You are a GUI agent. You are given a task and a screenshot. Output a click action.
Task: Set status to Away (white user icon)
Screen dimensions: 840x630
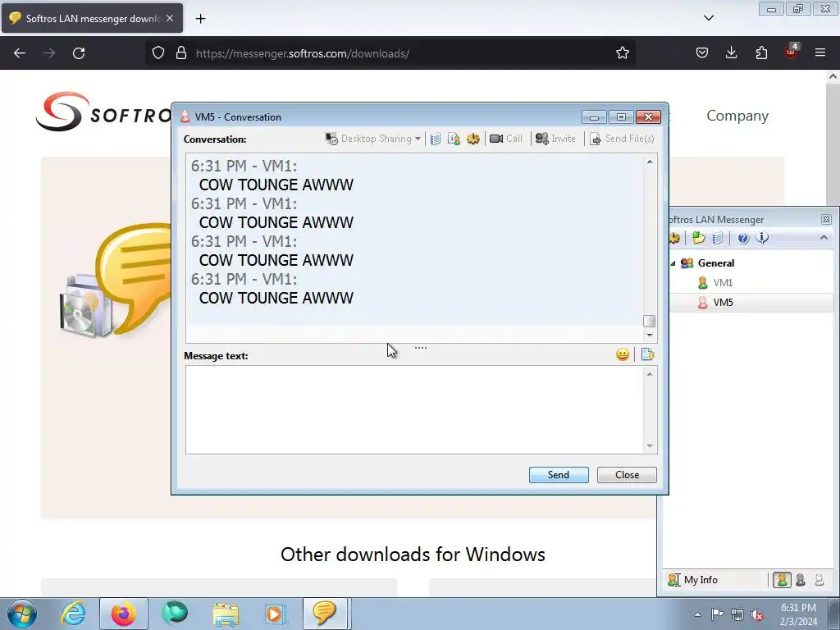[819, 580]
